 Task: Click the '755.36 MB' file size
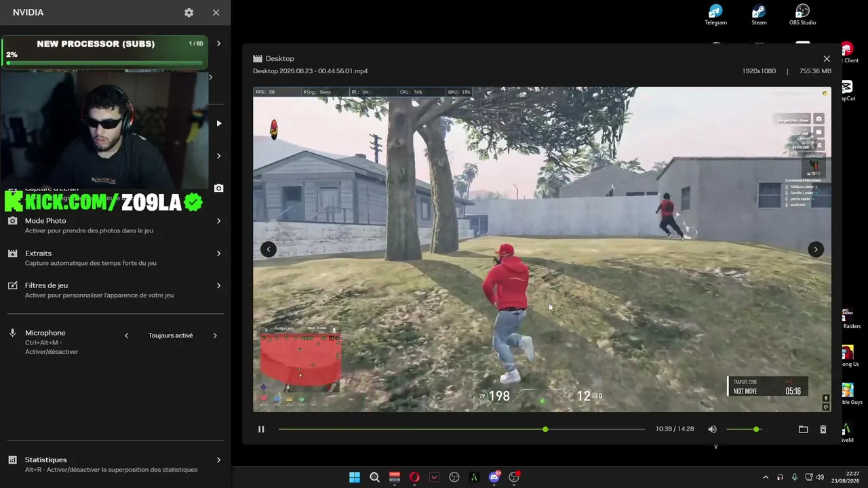[815, 71]
